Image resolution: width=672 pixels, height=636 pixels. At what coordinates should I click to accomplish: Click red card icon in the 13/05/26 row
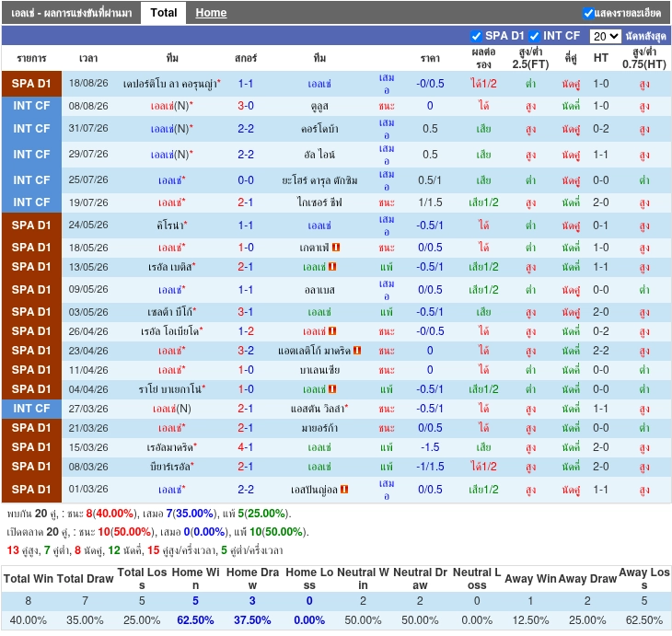coord(332,267)
